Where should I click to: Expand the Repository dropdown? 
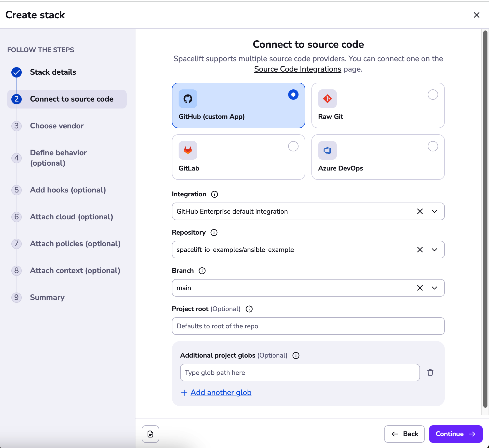(x=434, y=250)
